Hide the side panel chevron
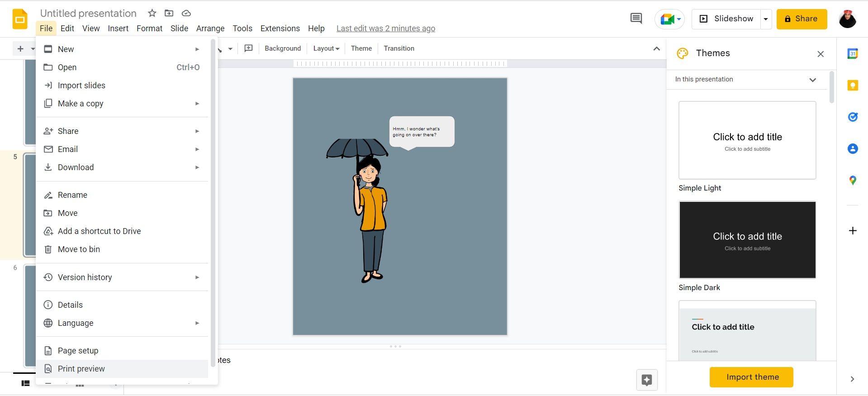The height and width of the screenshot is (396, 868). [x=852, y=379]
